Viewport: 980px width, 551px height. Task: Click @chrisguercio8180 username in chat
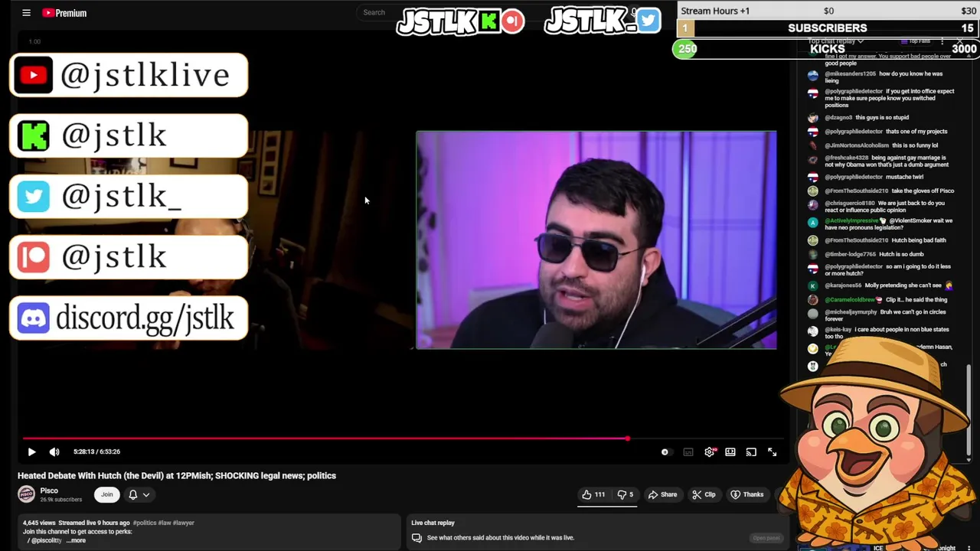(849, 204)
